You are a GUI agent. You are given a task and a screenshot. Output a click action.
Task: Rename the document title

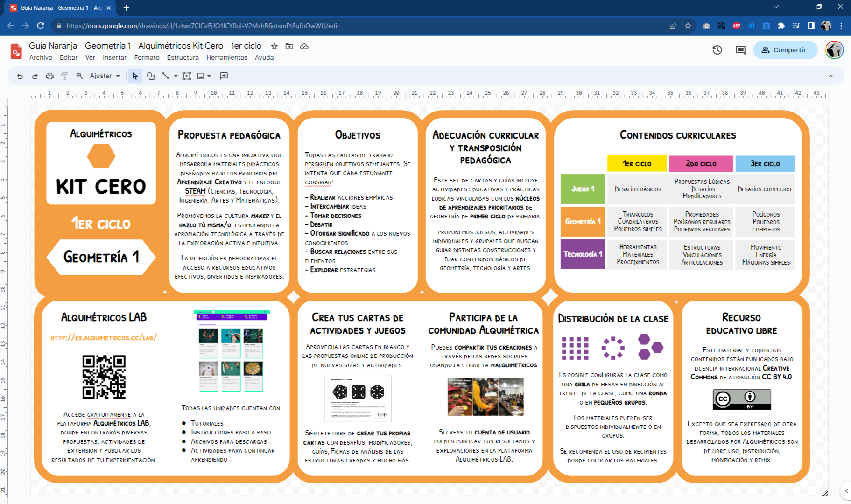[145, 46]
